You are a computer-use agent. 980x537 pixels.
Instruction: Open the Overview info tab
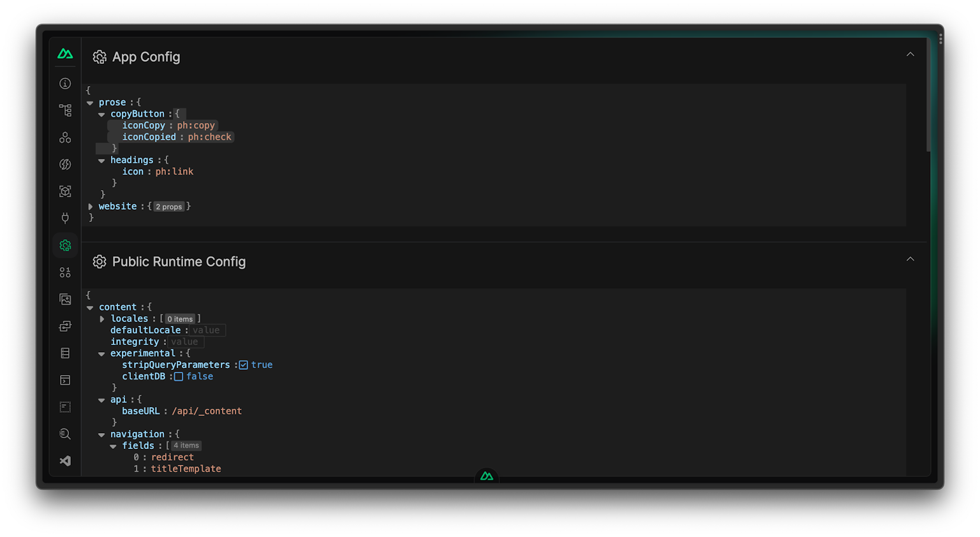pyautogui.click(x=65, y=84)
